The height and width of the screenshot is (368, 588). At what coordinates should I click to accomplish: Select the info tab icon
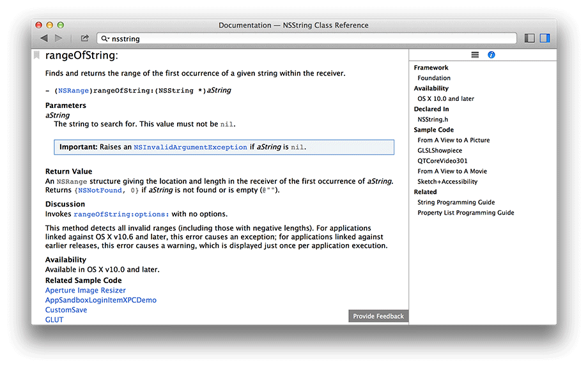point(491,55)
